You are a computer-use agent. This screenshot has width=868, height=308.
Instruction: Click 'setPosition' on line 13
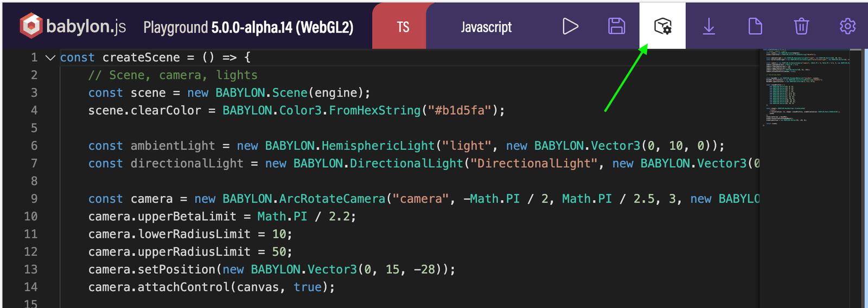[176, 269]
